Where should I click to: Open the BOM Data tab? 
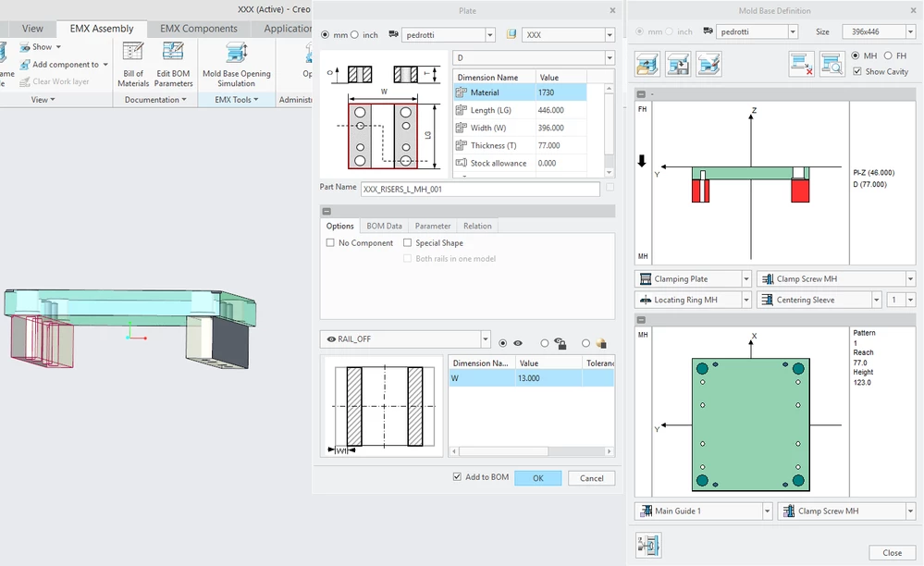click(384, 227)
